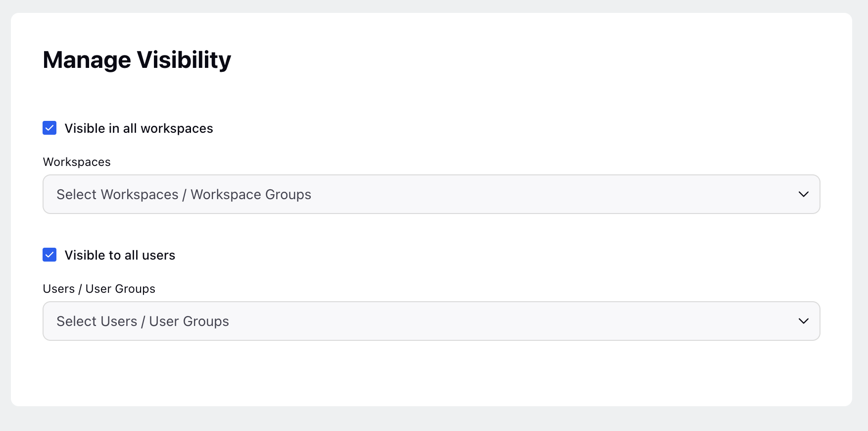Screen dimensions: 868x431
Task: Open the Select Users / User Groups dropdown
Action: point(432,321)
